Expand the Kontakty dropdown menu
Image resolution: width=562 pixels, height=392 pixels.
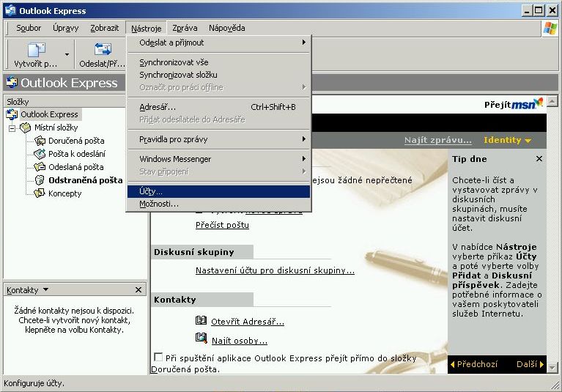pos(46,290)
